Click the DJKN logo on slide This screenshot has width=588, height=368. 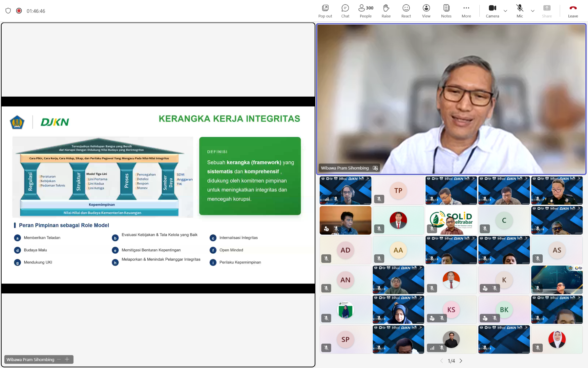pos(54,122)
